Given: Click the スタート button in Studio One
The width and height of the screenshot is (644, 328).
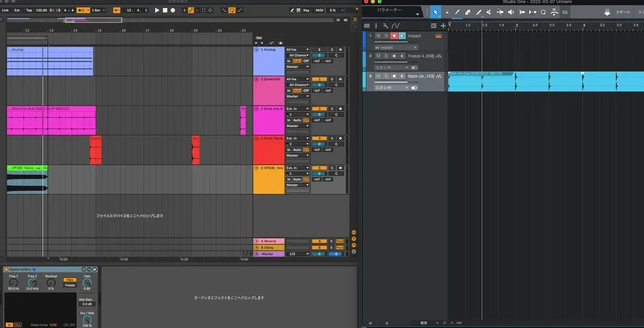Looking at the screenshot, I should 623,12.
